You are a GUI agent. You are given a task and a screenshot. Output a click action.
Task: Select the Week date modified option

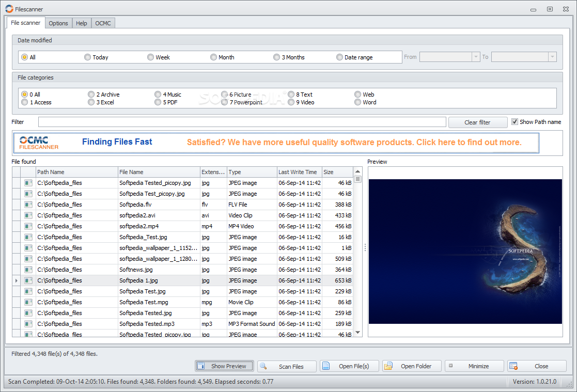pyautogui.click(x=159, y=57)
